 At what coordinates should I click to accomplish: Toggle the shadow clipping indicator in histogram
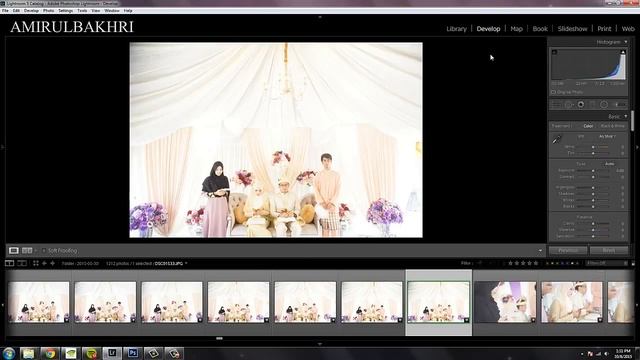tap(554, 52)
